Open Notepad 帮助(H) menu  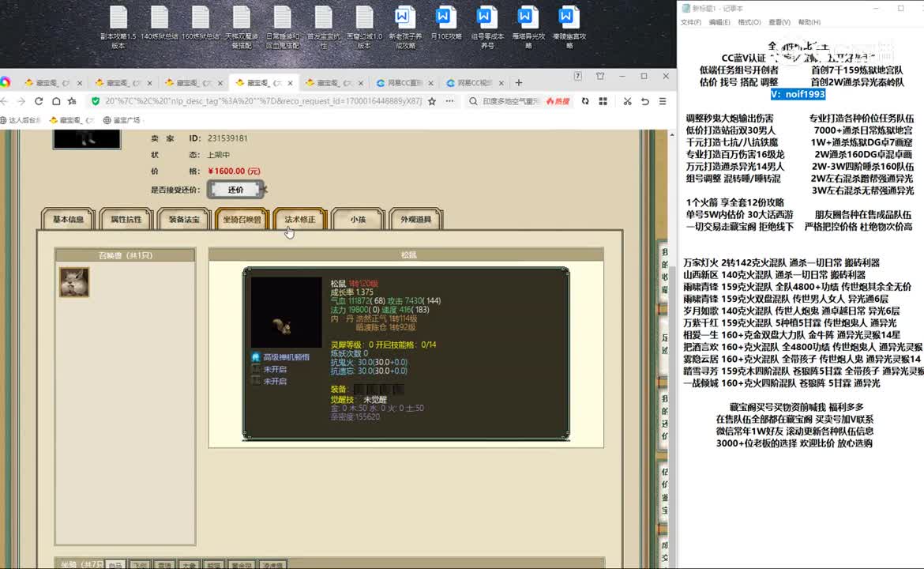pos(809,22)
